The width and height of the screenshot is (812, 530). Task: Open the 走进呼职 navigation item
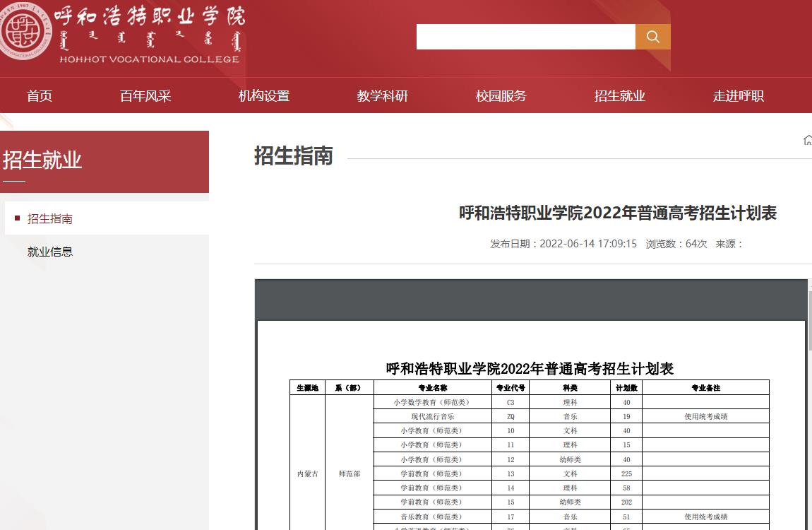click(x=739, y=96)
